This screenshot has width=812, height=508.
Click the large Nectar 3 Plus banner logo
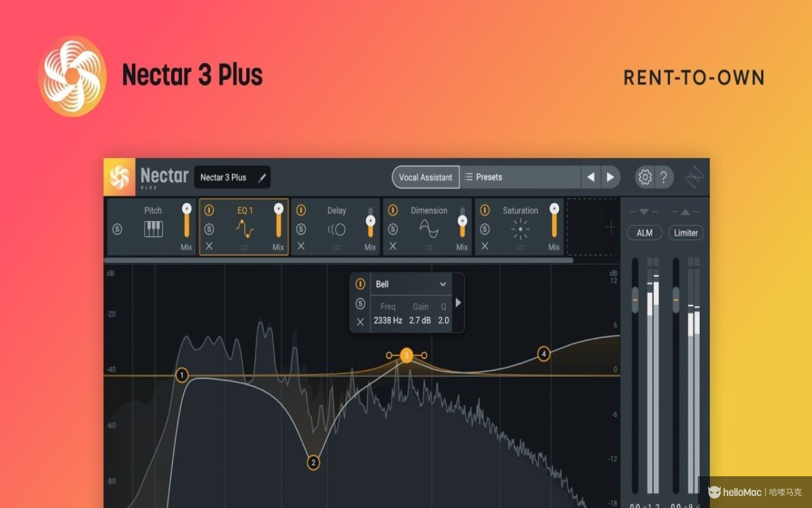click(72, 76)
